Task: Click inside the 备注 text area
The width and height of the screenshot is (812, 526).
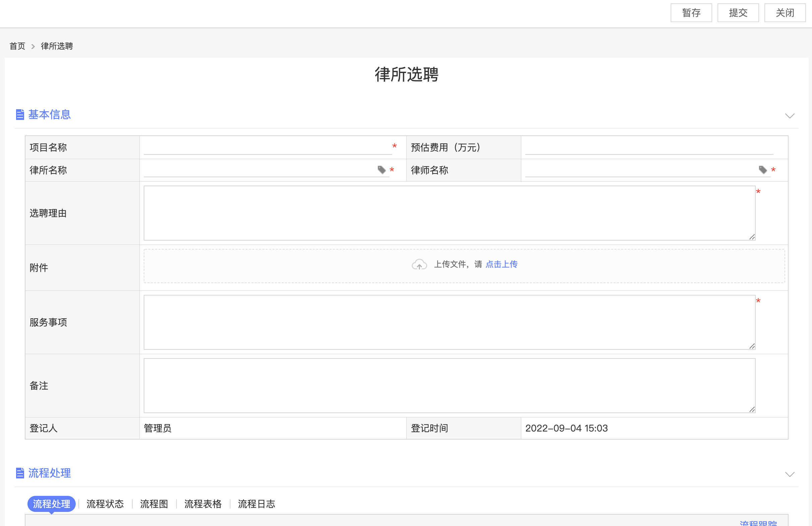Action: [x=449, y=386]
